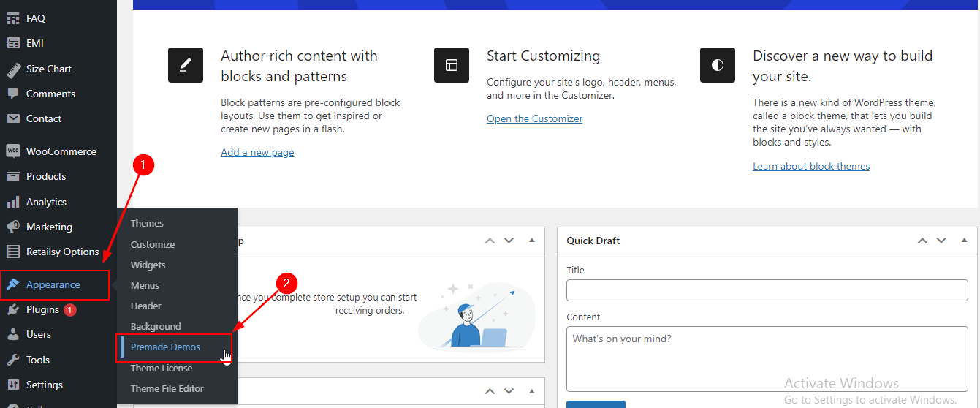Viewport: 980px width, 408px height.
Task: Click the Comments speech bubble icon
Action: (13, 94)
